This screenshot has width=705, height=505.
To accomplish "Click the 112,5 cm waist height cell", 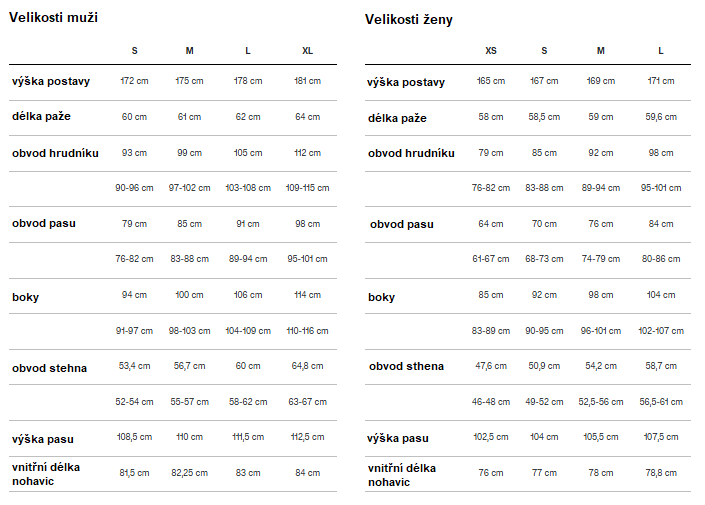I will coord(307,438).
